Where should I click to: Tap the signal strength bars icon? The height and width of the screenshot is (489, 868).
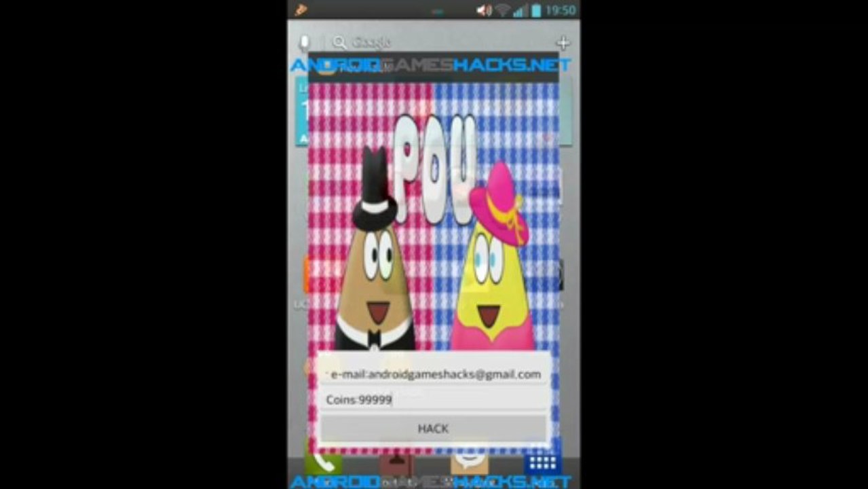tap(520, 10)
